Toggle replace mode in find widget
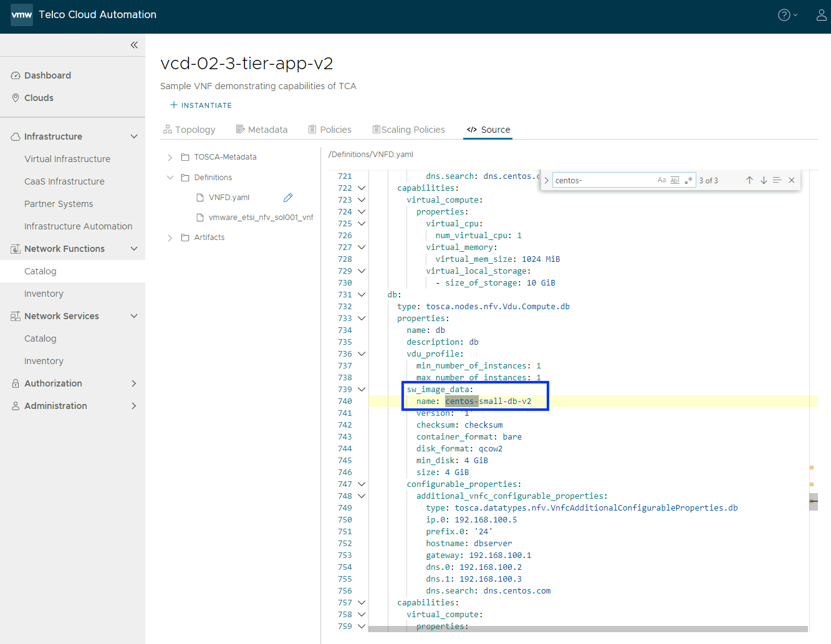 [547, 181]
